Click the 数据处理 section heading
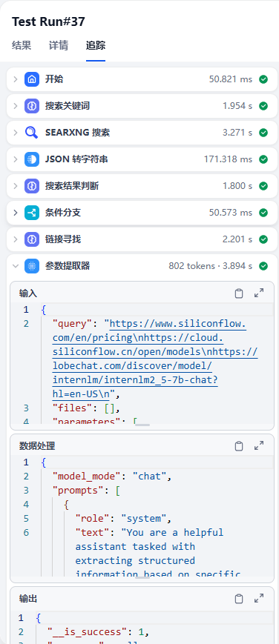 click(x=37, y=446)
